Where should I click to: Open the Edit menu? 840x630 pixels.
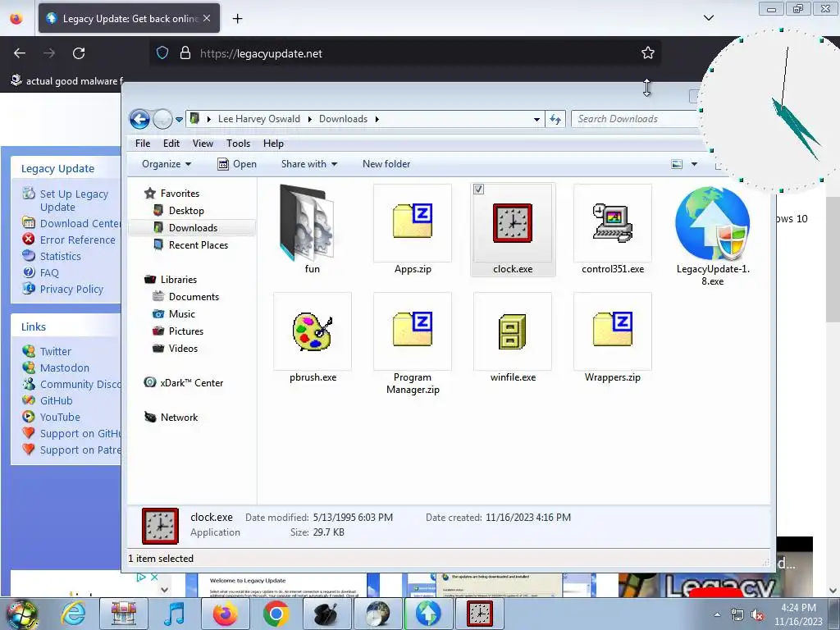coord(171,144)
